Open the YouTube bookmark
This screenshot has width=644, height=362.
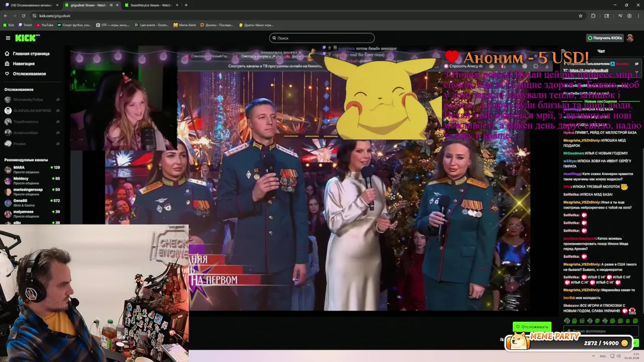45,25
